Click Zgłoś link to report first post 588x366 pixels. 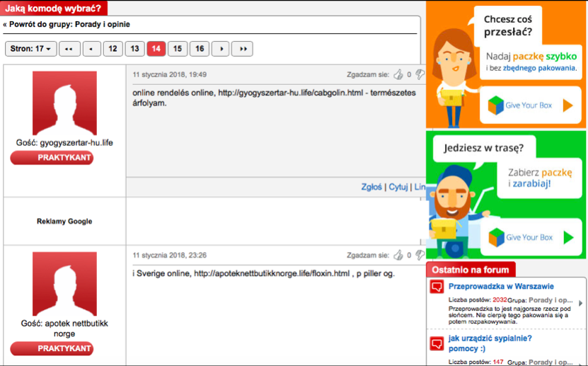[371, 187]
